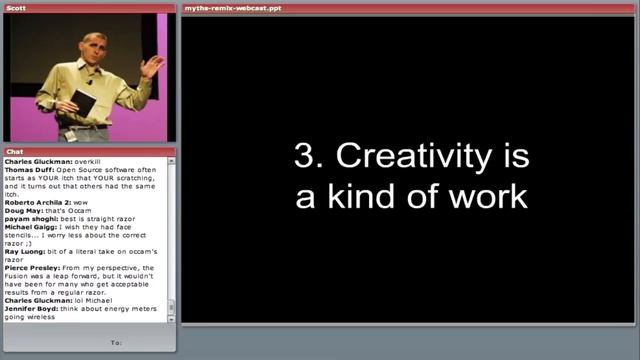Click the chat scrollbar down arrow
The width and height of the screenshot is (640, 360).
click(171, 319)
